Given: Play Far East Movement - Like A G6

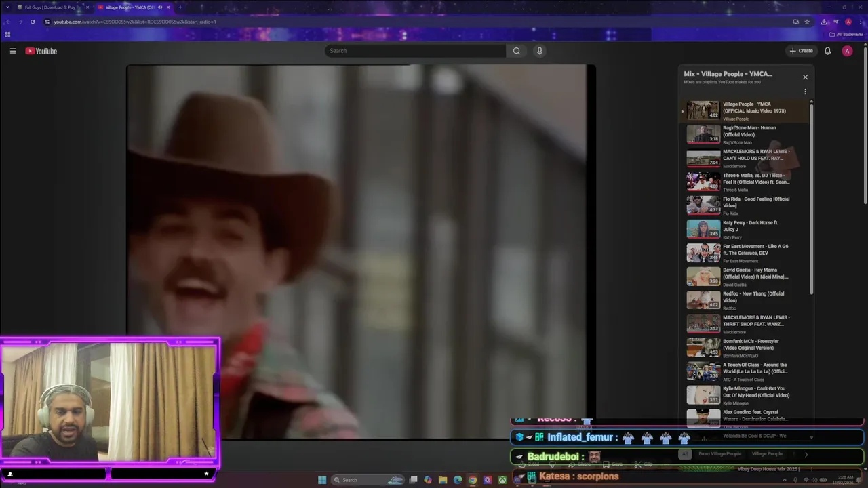Looking at the screenshot, I should click(745, 253).
